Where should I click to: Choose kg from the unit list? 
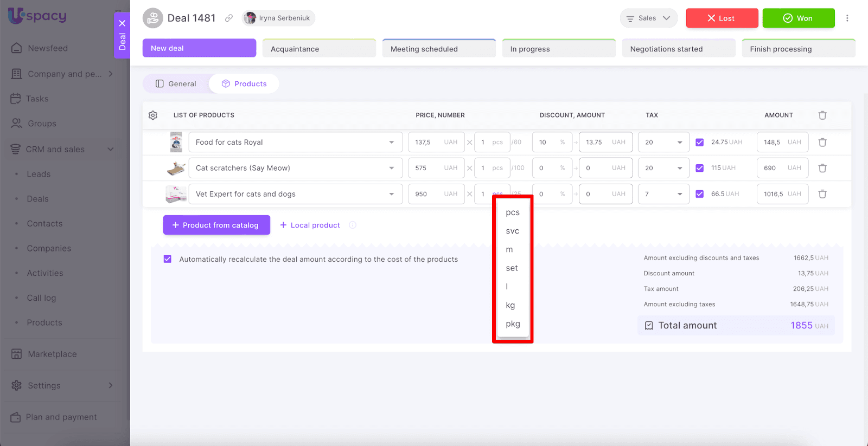click(x=510, y=306)
